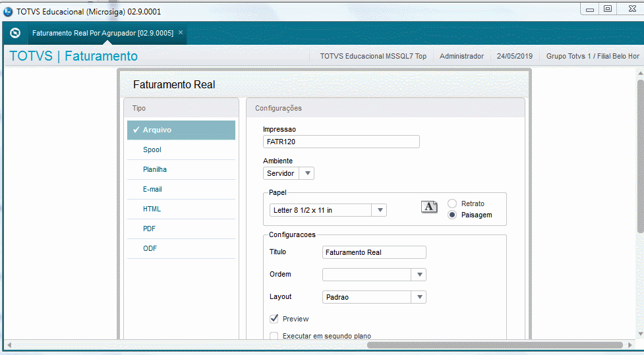644x355 pixels.
Task: Select Paisagem orientation
Action: pyautogui.click(x=452, y=215)
